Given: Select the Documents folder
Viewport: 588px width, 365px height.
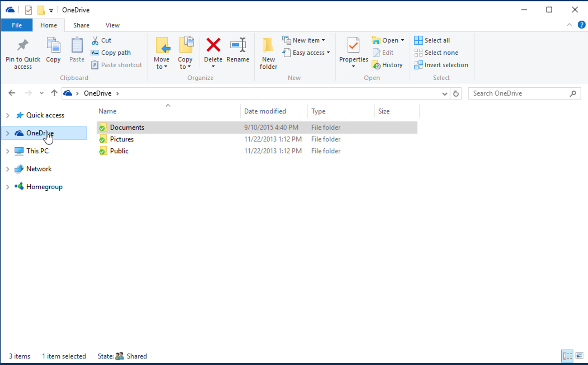Looking at the screenshot, I should (x=257, y=127).
